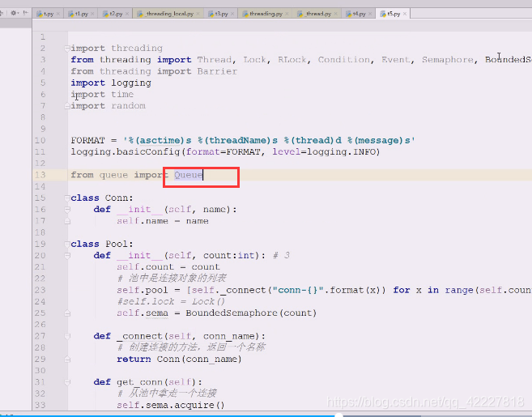Screen dimensions: 532x417
Task: Collapse class Conn fold at line 15
Action: [67, 198]
